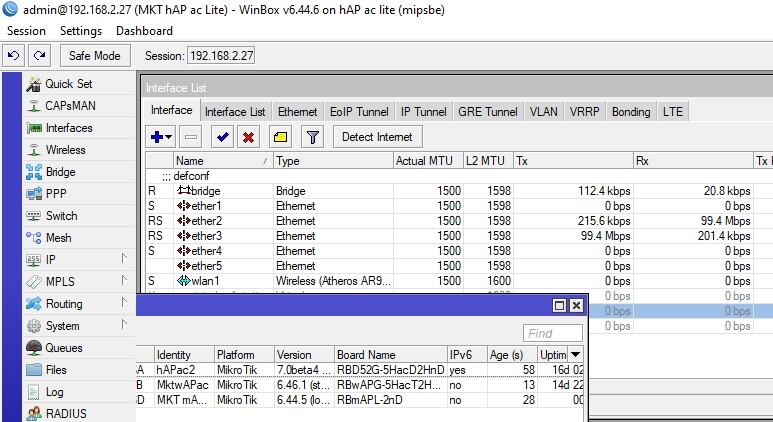Sort interfaces by Type column header
This screenshot has width=773, height=422.
(x=333, y=161)
